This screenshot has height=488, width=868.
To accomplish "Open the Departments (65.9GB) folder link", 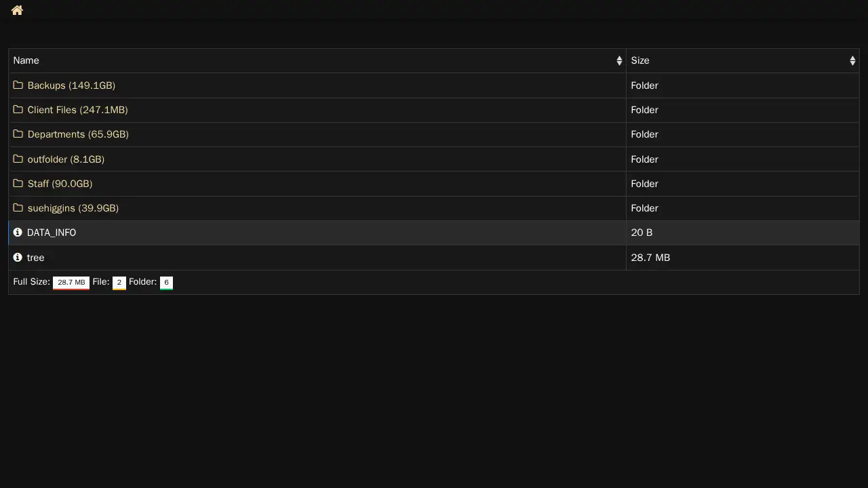I will (78, 134).
